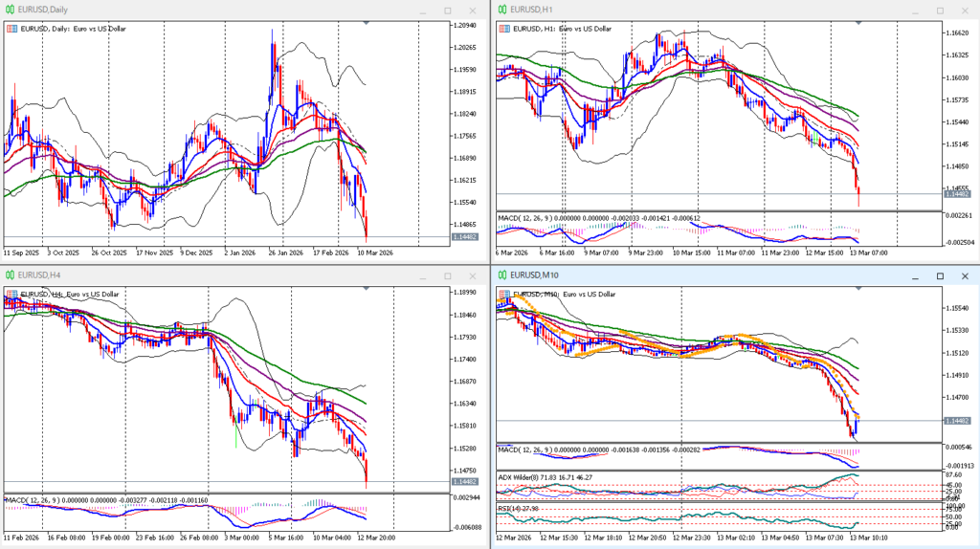Close the EURUSD,H1 chart window
This screenshot has height=549, width=980.
coord(965,10)
